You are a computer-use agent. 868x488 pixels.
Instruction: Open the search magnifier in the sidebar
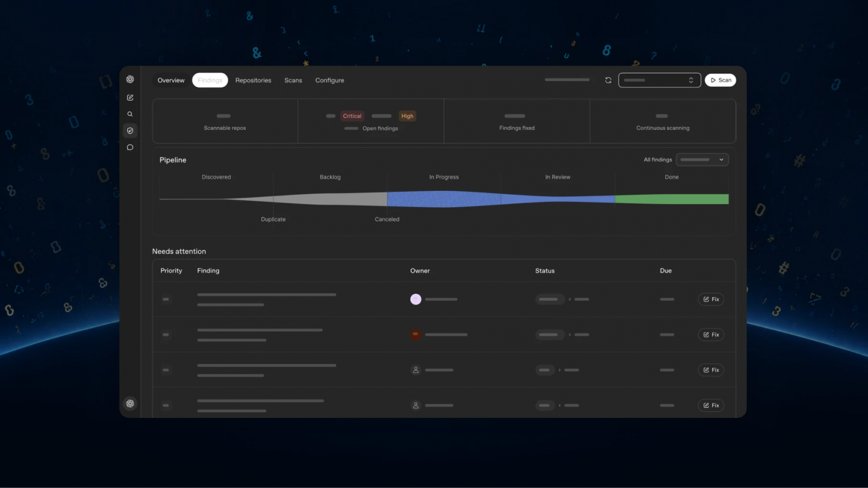(130, 114)
